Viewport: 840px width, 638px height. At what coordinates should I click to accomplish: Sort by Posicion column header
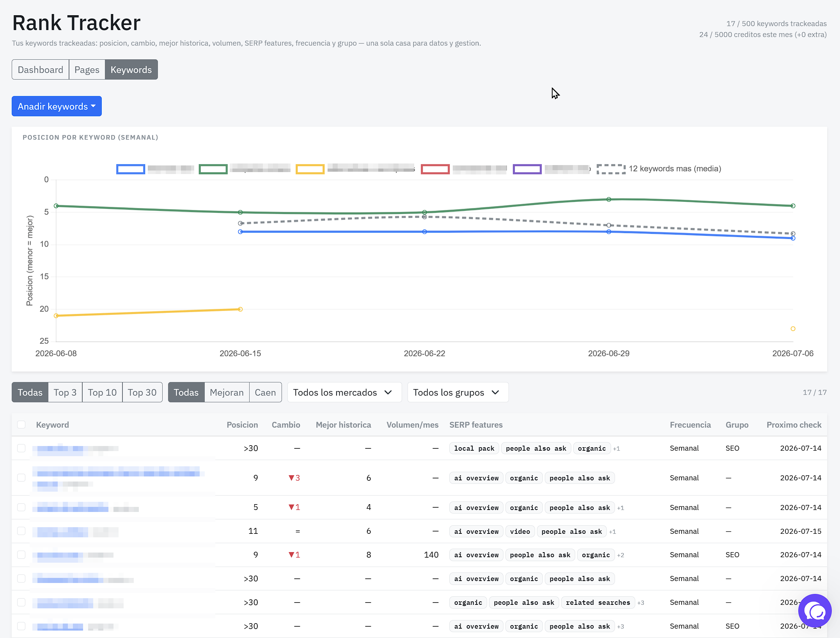click(242, 425)
